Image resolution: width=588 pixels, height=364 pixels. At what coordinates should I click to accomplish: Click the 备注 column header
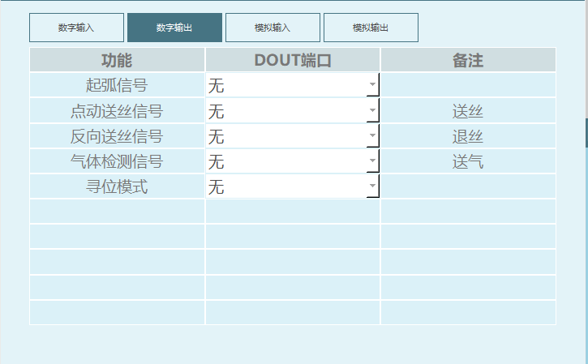click(x=468, y=60)
